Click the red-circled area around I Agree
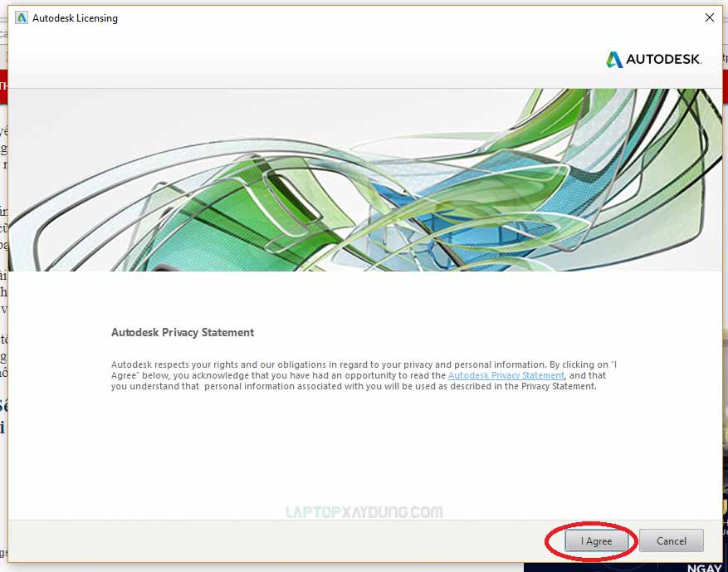728x572 pixels. pos(592,540)
